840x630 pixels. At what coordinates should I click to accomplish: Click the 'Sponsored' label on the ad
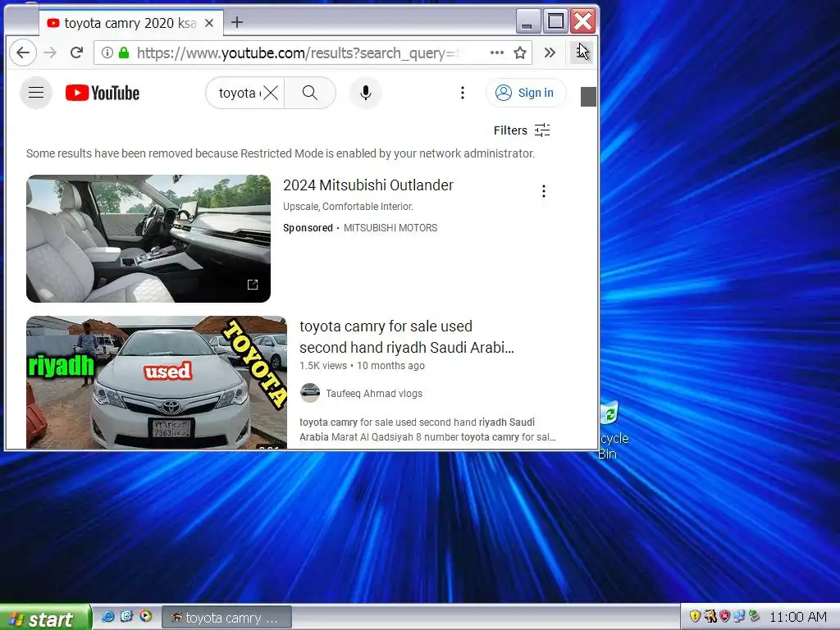tap(308, 228)
